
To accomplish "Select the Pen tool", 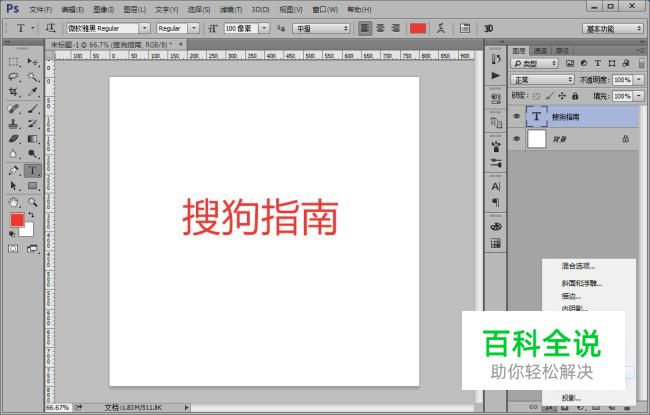I will click(x=13, y=170).
